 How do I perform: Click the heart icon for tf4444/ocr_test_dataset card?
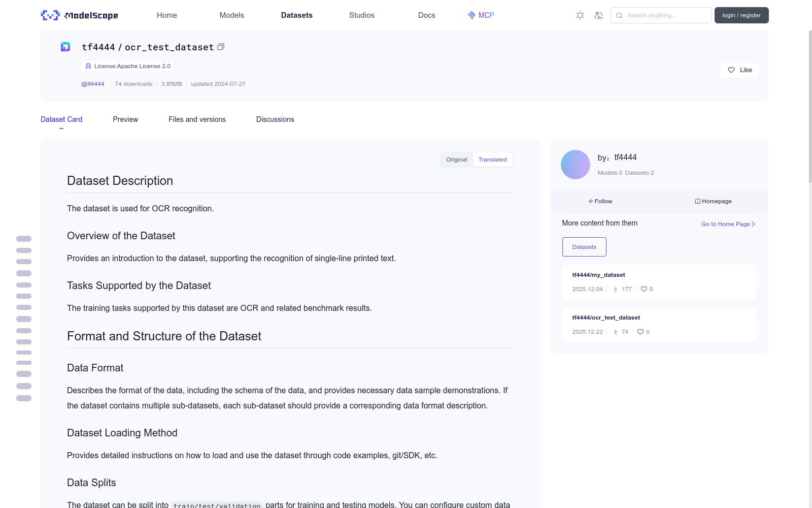click(x=640, y=332)
